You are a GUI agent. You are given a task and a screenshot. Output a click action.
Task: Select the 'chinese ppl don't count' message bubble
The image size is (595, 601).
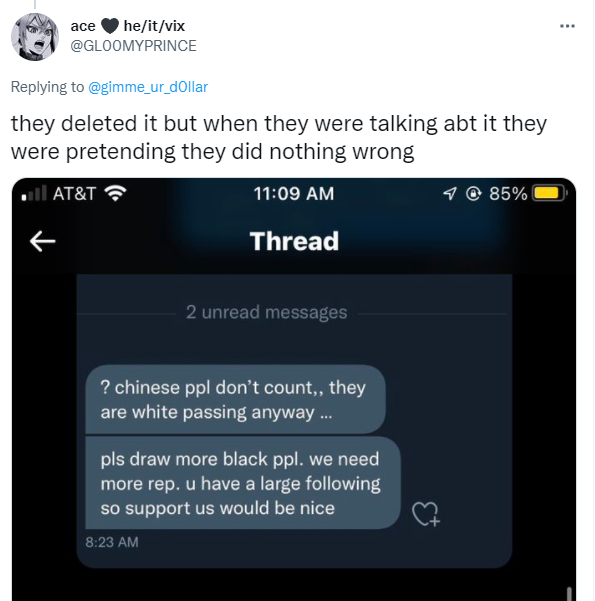click(235, 399)
